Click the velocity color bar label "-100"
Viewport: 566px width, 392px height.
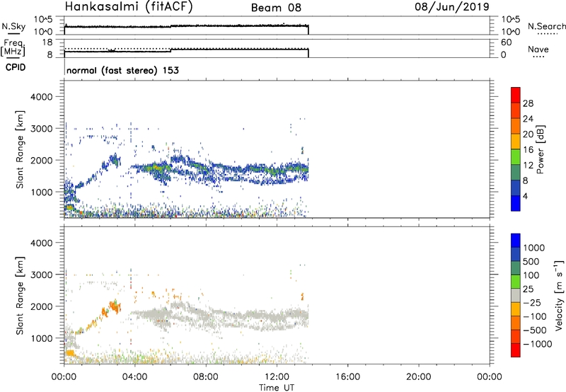pos(535,316)
